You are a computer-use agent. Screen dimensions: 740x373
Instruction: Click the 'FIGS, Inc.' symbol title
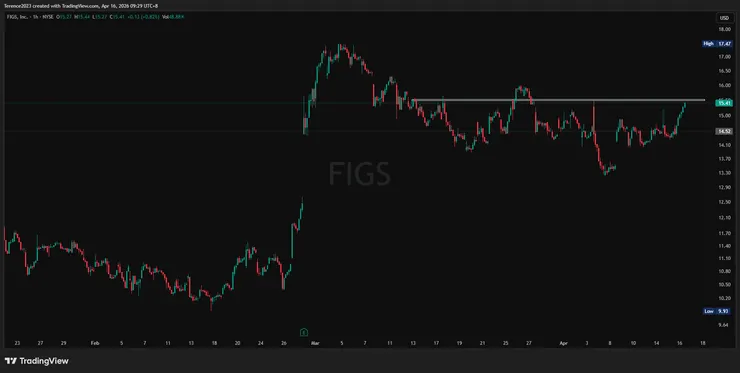tap(18, 17)
